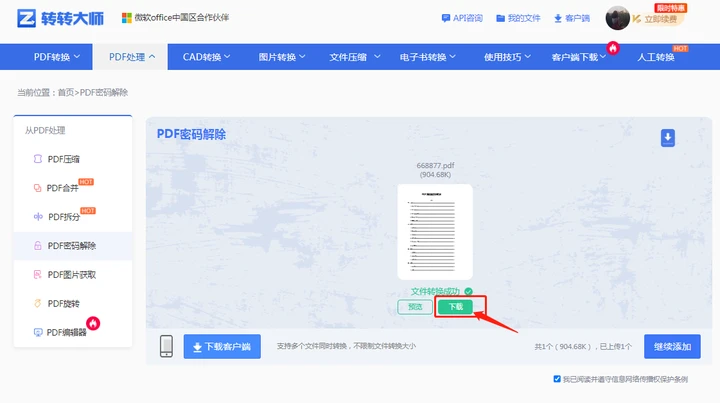Screen dimensions: 720x403
Task: Click the 668877.pdf file name
Action: (x=435, y=165)
